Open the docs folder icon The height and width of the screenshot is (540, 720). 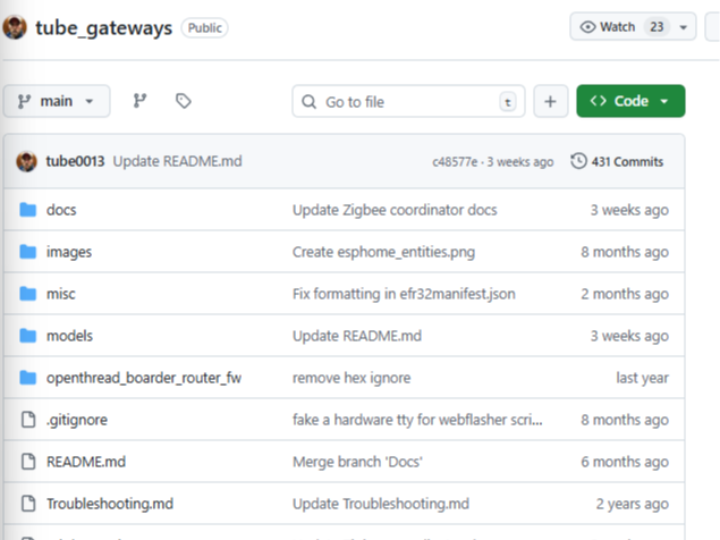pyautogui.click(x=28, y=210)
